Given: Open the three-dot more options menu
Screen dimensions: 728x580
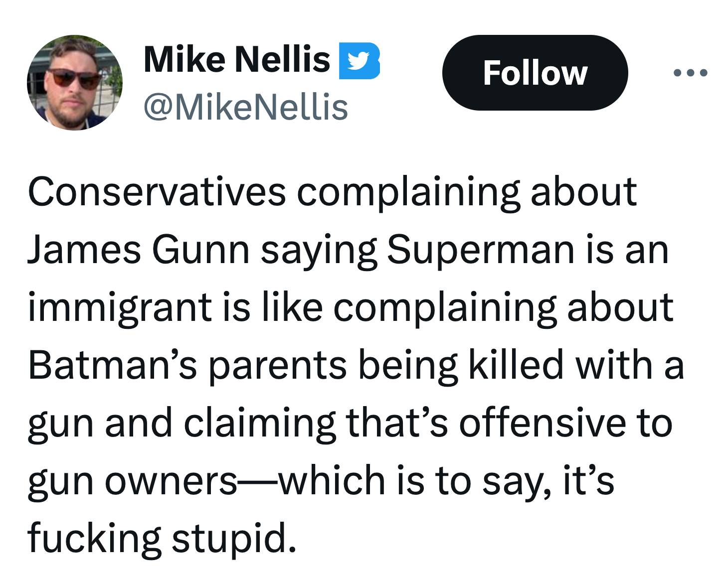Looking at the screenshot, I should [690, 73].
